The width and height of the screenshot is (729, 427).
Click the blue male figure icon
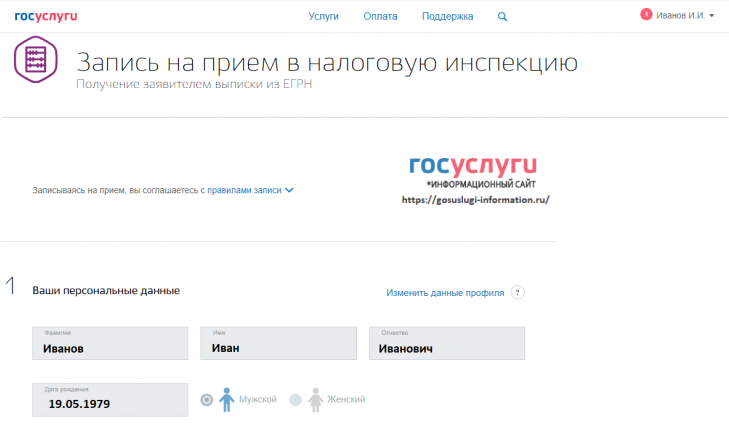click(226, 400)
